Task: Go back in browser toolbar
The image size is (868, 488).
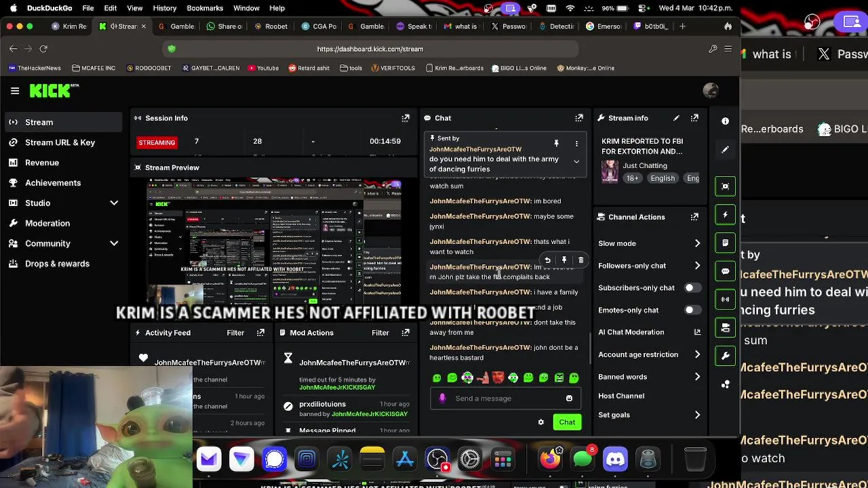Action: click(x=13, y=49)
